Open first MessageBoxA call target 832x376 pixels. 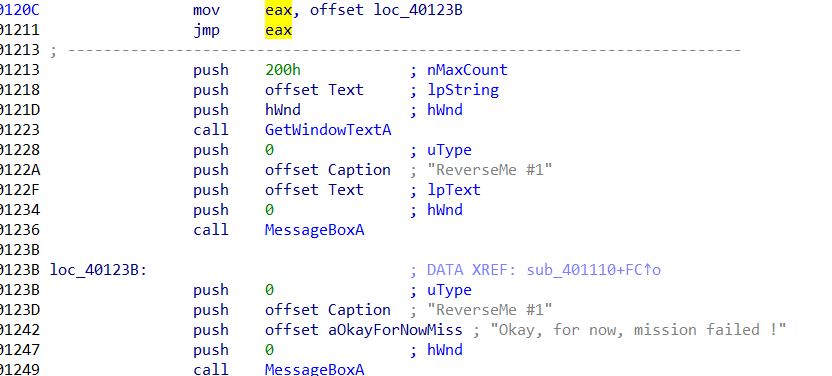click(315, 230)
